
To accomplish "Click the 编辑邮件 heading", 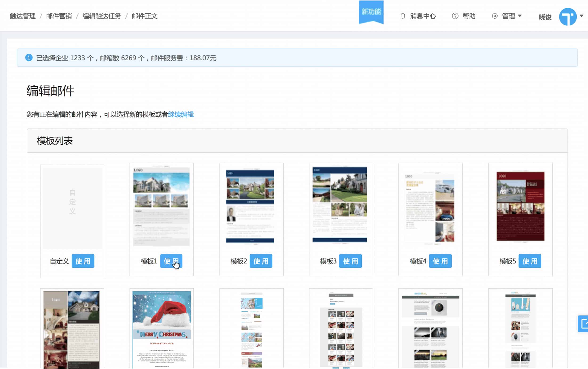I will [50, 91].
